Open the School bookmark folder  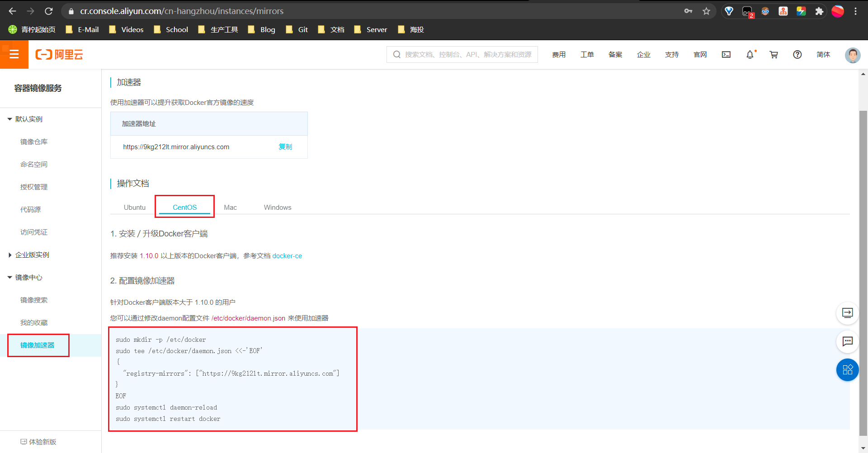(x=171, y=29)
